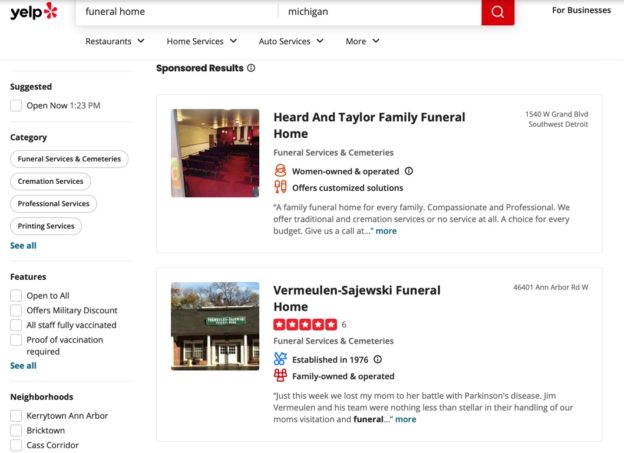Open Heard And Taylor Family Funeral Home listing
This screenshot has width=624, height=453.
click(369, 125)
